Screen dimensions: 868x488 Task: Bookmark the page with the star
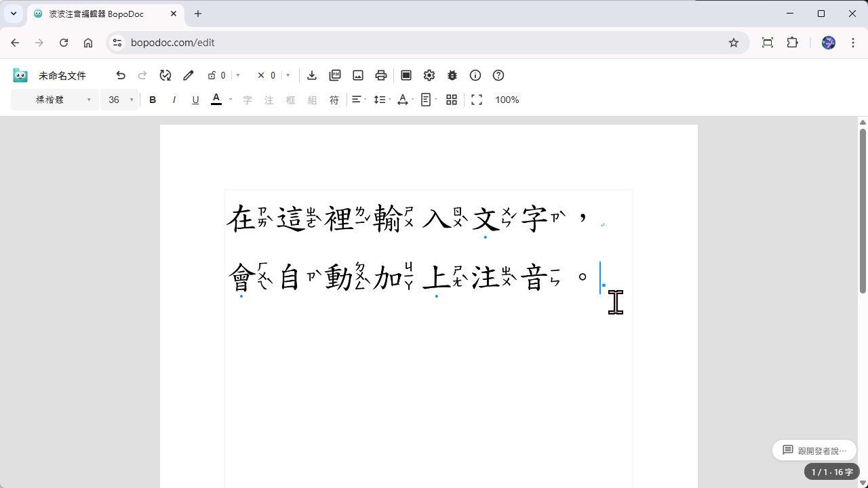tap(733, 42)
